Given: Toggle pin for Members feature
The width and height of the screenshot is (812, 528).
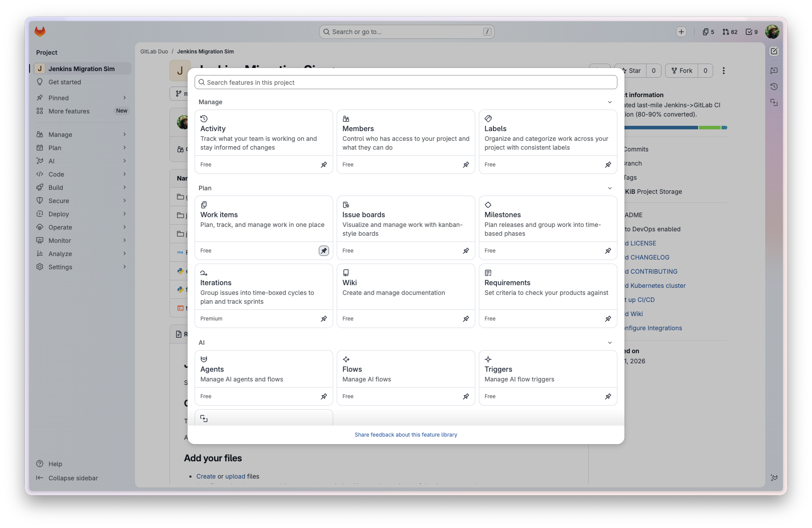Looking at the screenshot, I should (466, 165).
